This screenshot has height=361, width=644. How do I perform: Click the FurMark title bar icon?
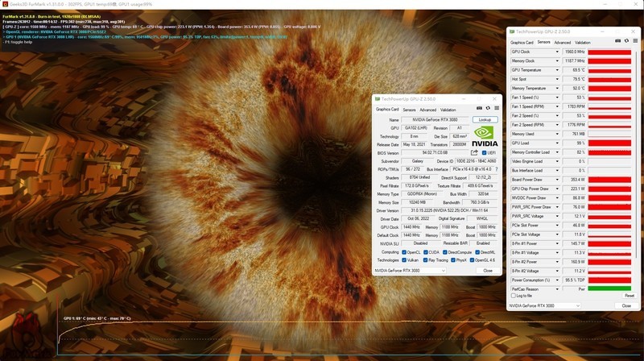[5, 4]
